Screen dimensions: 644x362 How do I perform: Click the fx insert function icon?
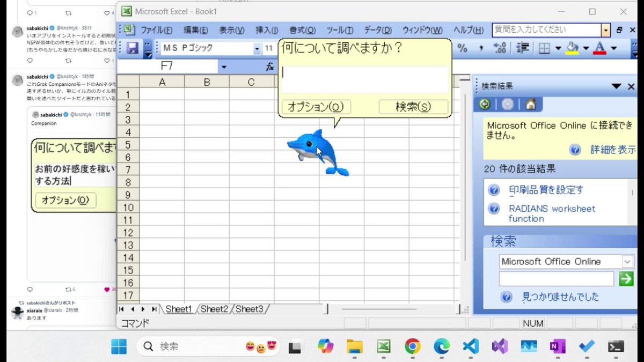click(270, 67)
